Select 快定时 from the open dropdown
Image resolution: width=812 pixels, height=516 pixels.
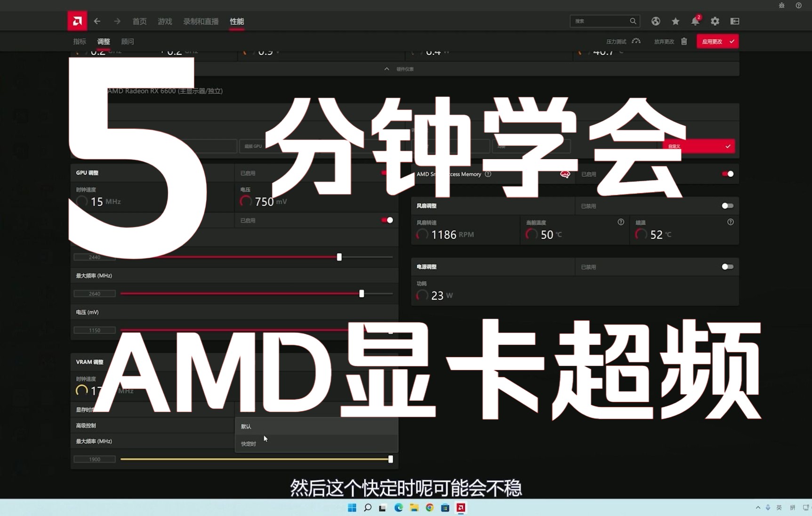tap(248, 443)
